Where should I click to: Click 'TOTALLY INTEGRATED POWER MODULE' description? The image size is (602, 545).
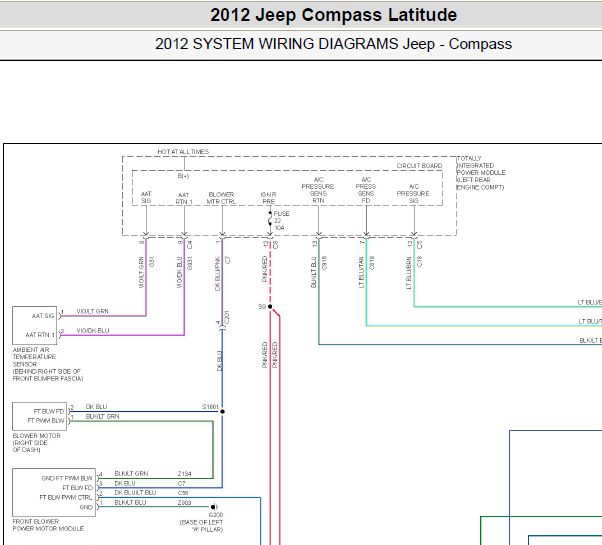(481, 173)
